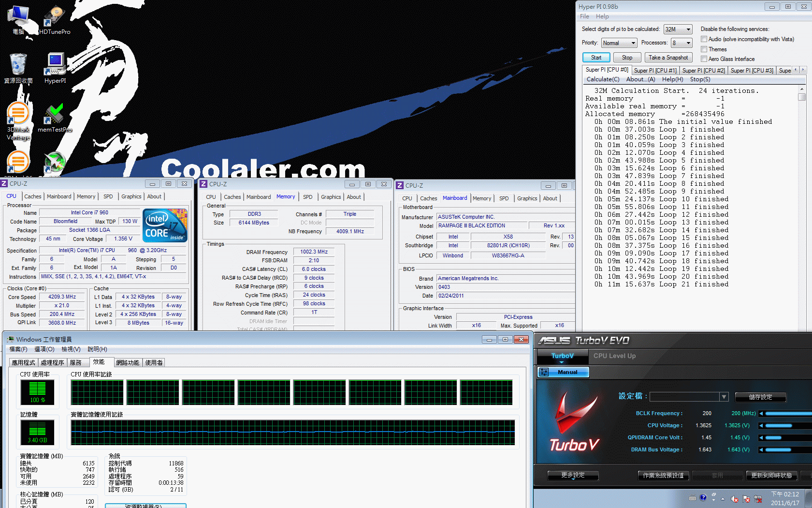812x508 pixels.
Task: Check the Aero Glass Interface checkbox
Action: [x=704, y=59]
